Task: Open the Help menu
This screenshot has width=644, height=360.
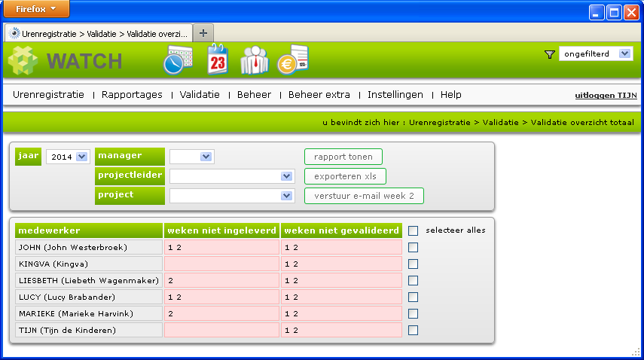Action: pos(451,95)
